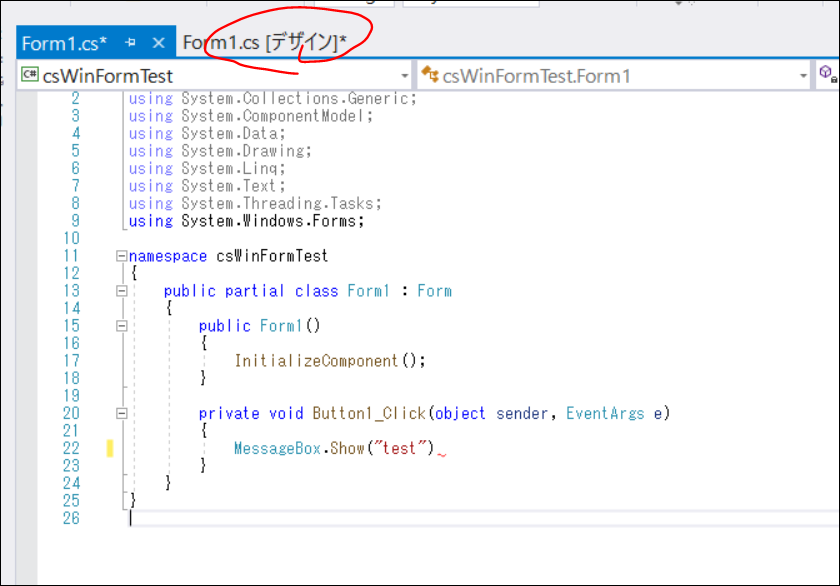Toggle pin on Form1.cs* tab
840x586 pixels.
click(130, 42)
